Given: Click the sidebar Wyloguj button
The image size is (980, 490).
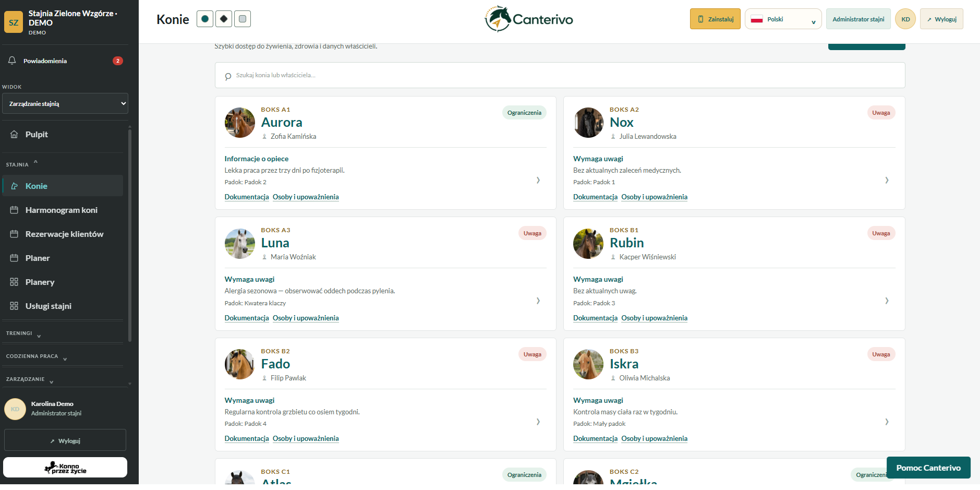Looking at the screenshot, I should click(x=65, y=440).
